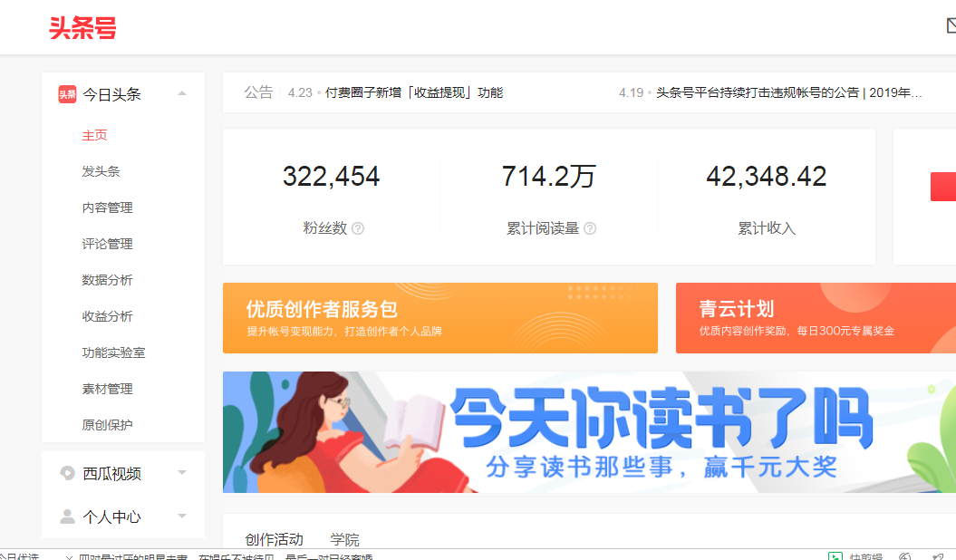Open 内容管理 in the sidebar
956x560 pixels.
pyautogui.click(x=107, y=208)
